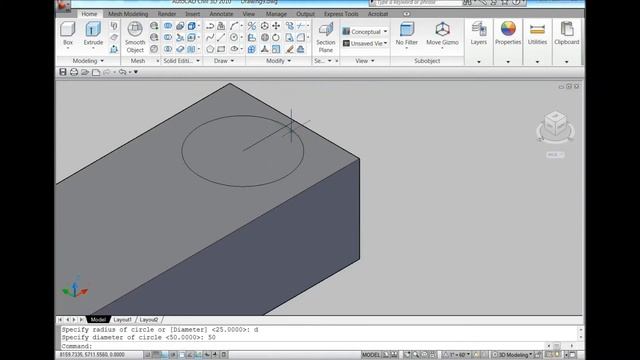This screenshot has width=640, height=360.
Task: Switch to the Render tab
Action: click(167, 14)
